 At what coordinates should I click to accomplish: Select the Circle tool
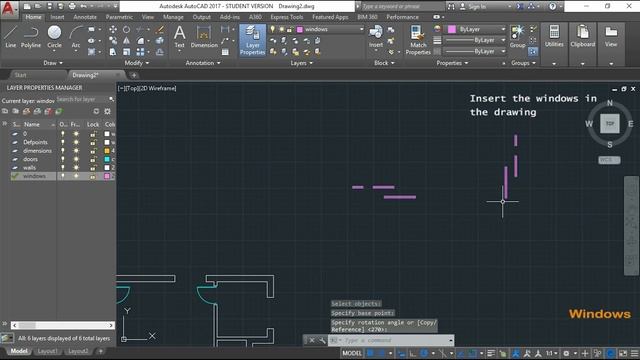54,37
